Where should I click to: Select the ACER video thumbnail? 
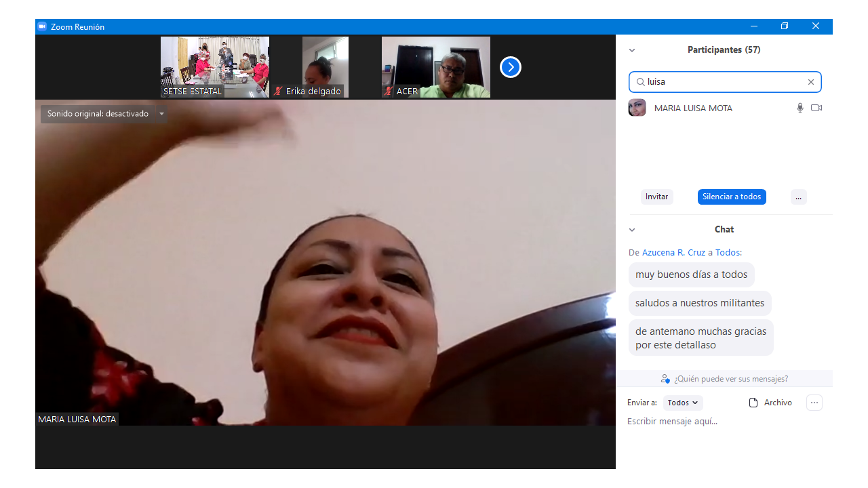(436, 67)
